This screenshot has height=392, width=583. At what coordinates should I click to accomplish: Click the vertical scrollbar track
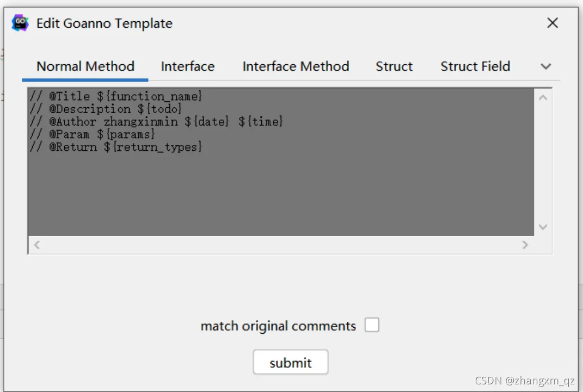pos(543,162)
